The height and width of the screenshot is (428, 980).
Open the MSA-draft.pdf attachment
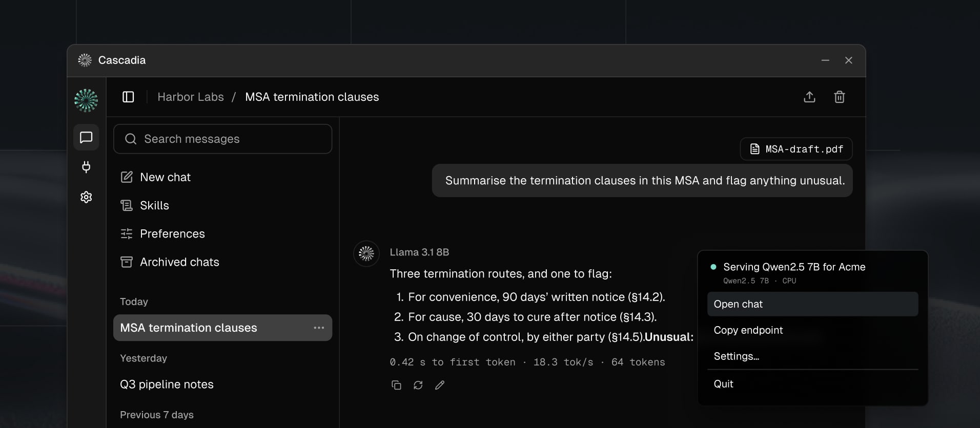coord(796,149)
